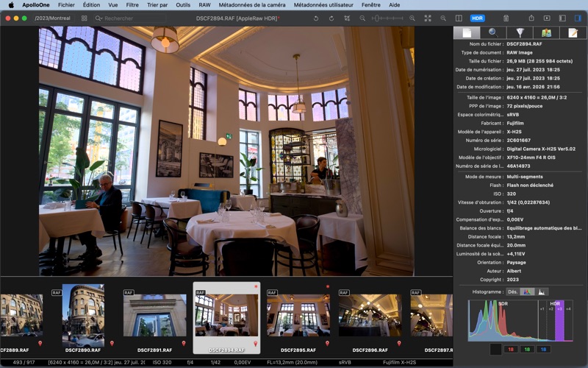The image size is (588, 368).
Task: Open the share menu icon
Action: tap(531, 18)
